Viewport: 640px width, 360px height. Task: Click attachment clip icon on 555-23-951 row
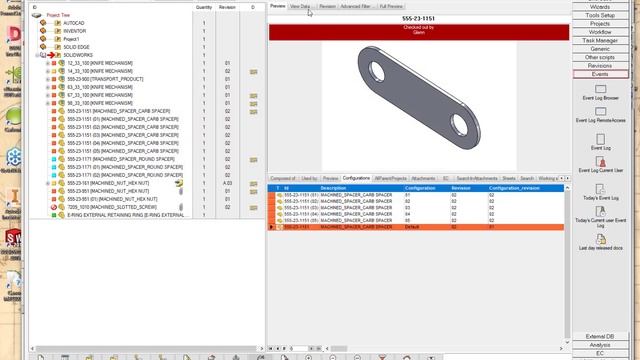[x=181, y=191]
